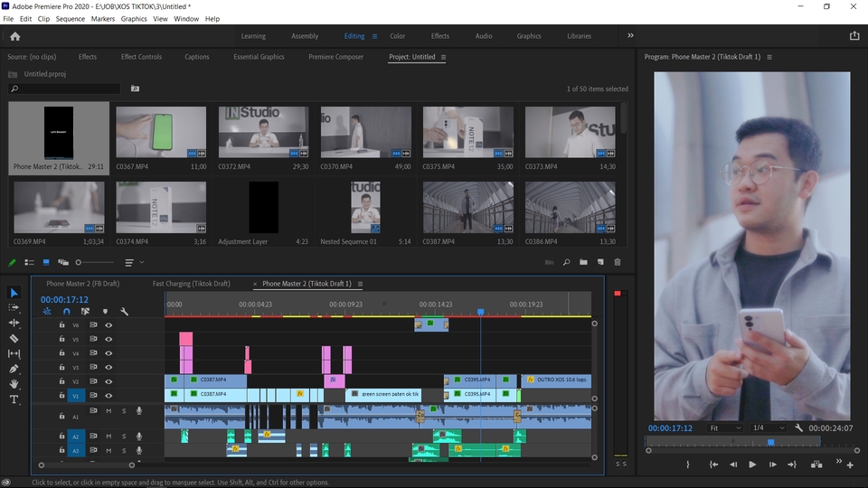Switch to the Color workspace
This screenshot has width=868, height=488.
tap(398, 36)
